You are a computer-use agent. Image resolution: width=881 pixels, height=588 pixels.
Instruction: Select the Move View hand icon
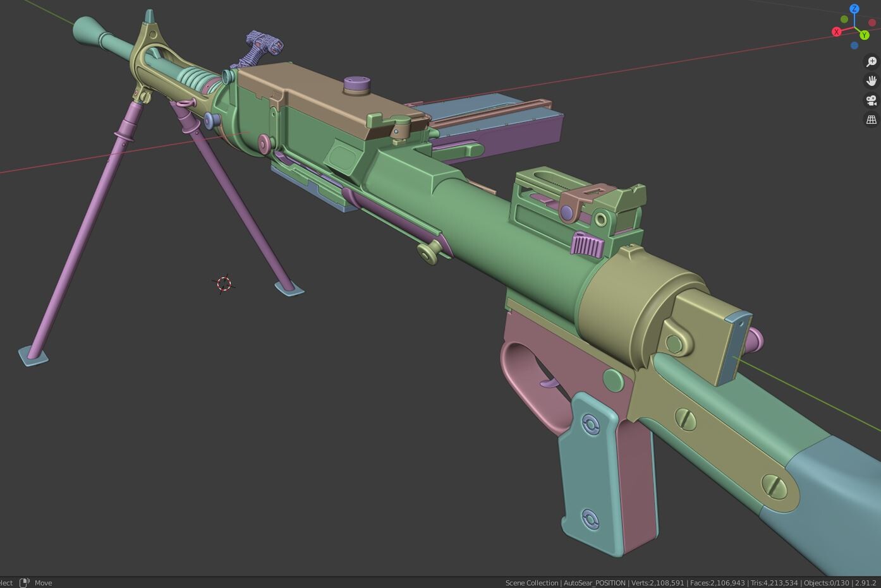871,80
